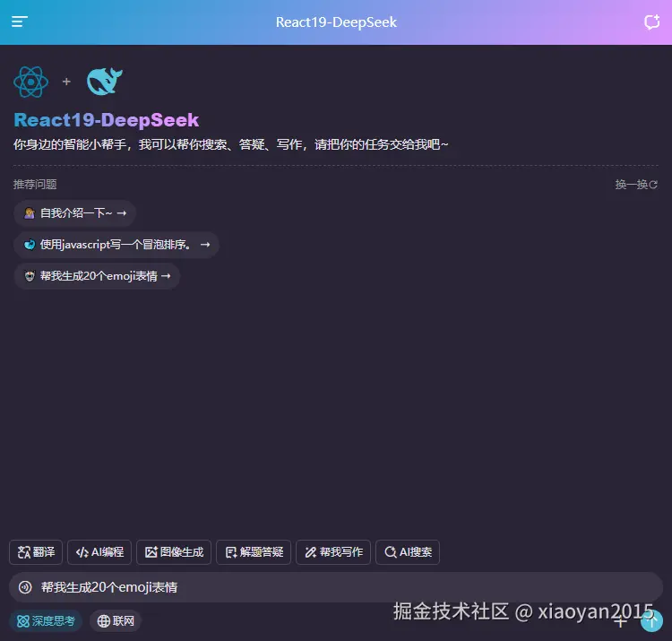Toggle 联网 web search mode
Screen dimensions: 672x641
click(x=116, y=621)
